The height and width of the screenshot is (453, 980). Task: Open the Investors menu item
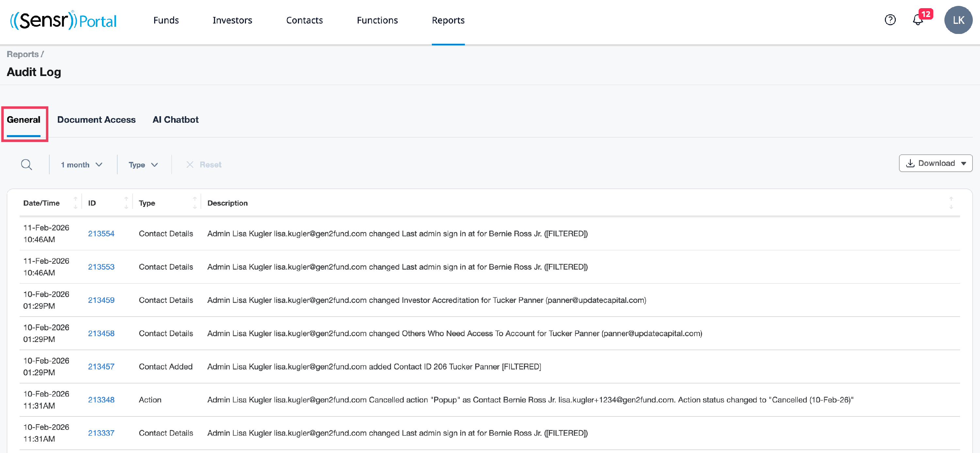(x=232, y=20)
